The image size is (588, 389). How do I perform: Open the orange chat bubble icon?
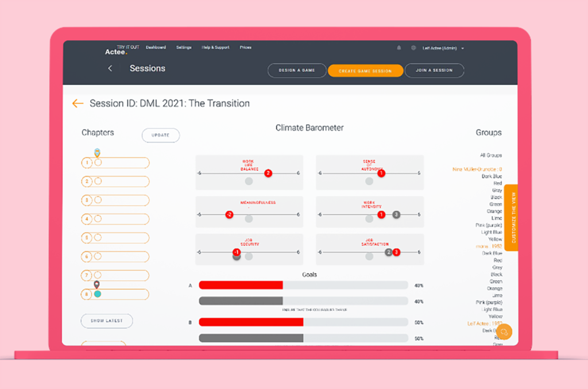pyautogui.click(x=505, y=332)
